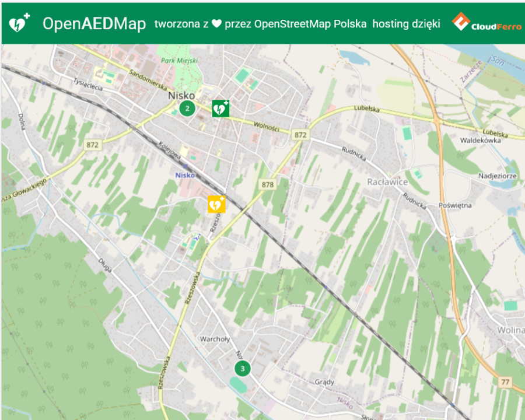Screen dimensions: 525x420
Task: Click the Nisko town label
Action: [181, 95]
